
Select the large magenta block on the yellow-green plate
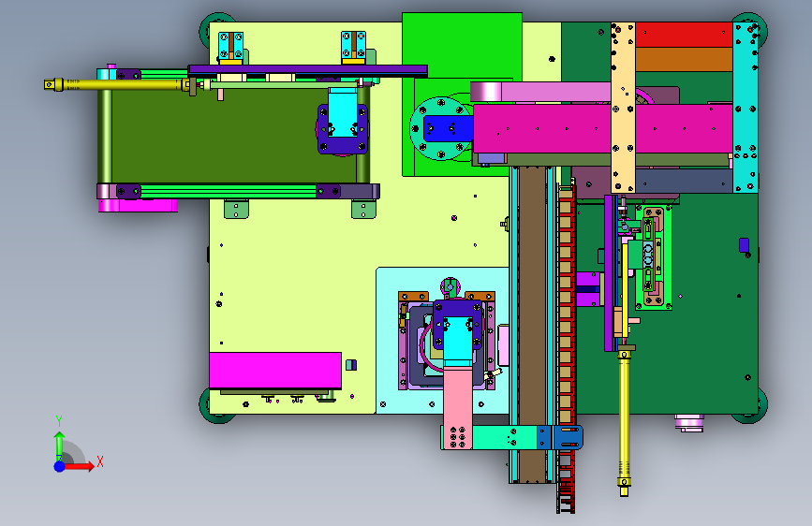tap(275, 371)
